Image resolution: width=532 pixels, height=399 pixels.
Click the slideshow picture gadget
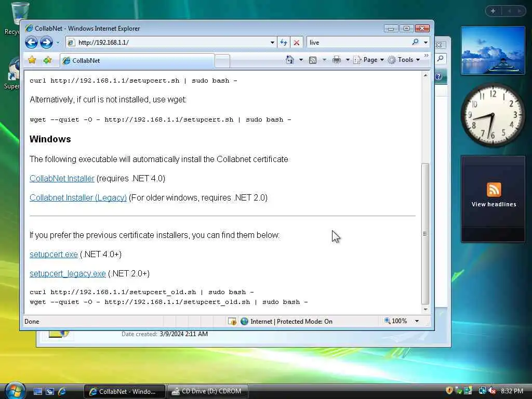tap(493, 50)
